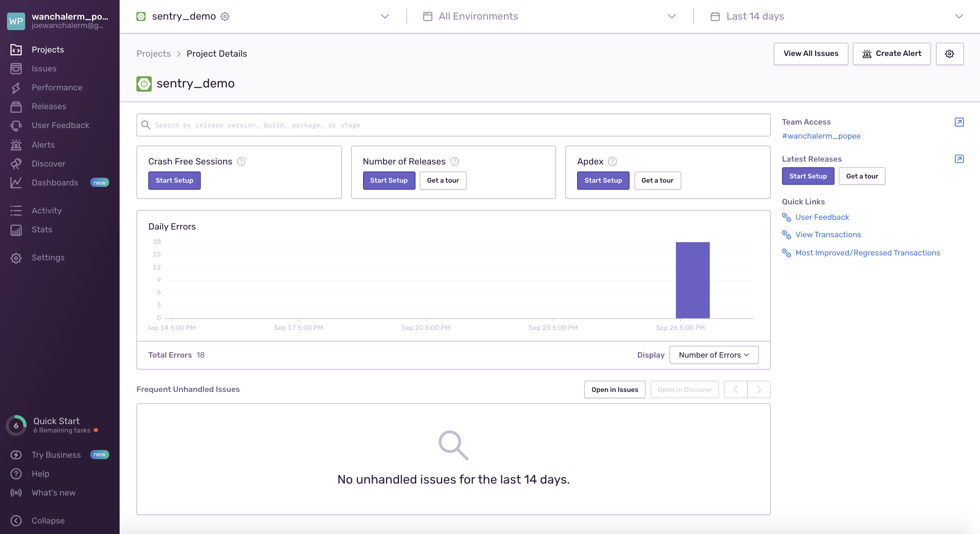The height and width of the screenshot is (534, 980).
Task: Open Latest Releases external link icon
Action: click(959, 159)
